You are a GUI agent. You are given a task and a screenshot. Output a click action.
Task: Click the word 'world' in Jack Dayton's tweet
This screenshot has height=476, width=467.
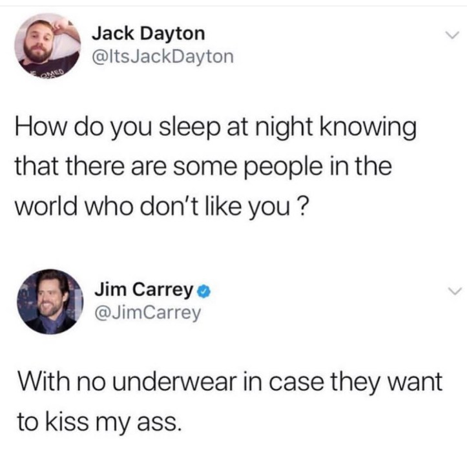tap(46, 205)
